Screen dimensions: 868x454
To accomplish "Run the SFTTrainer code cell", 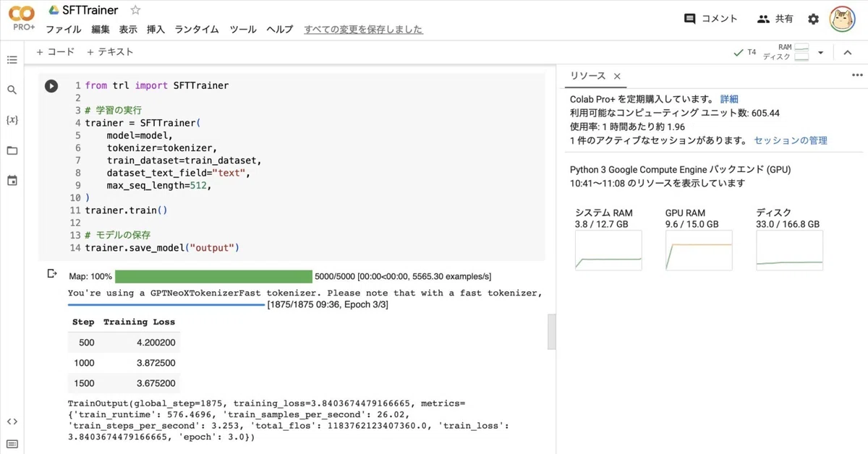I will [51, 86].
